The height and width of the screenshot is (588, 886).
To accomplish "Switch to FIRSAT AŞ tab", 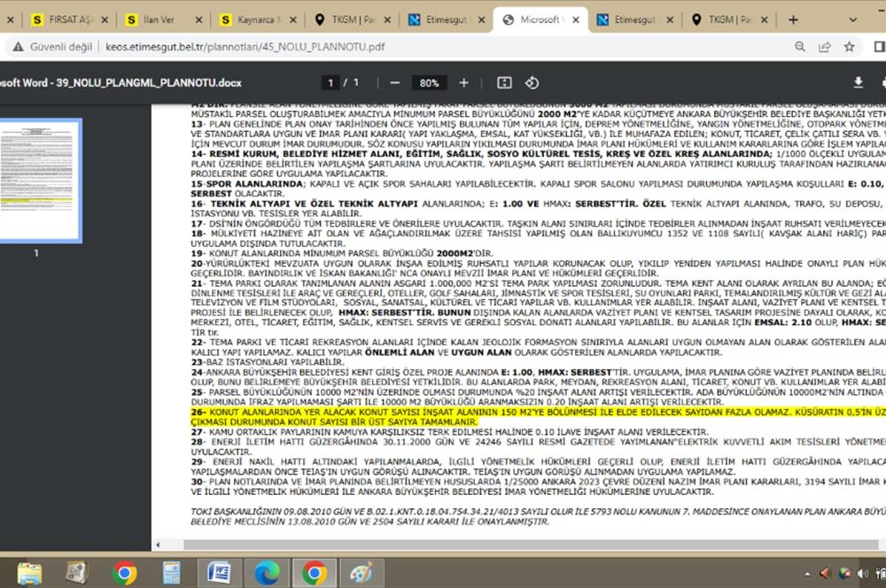I will pyautogui.click(x=66, y=19).
